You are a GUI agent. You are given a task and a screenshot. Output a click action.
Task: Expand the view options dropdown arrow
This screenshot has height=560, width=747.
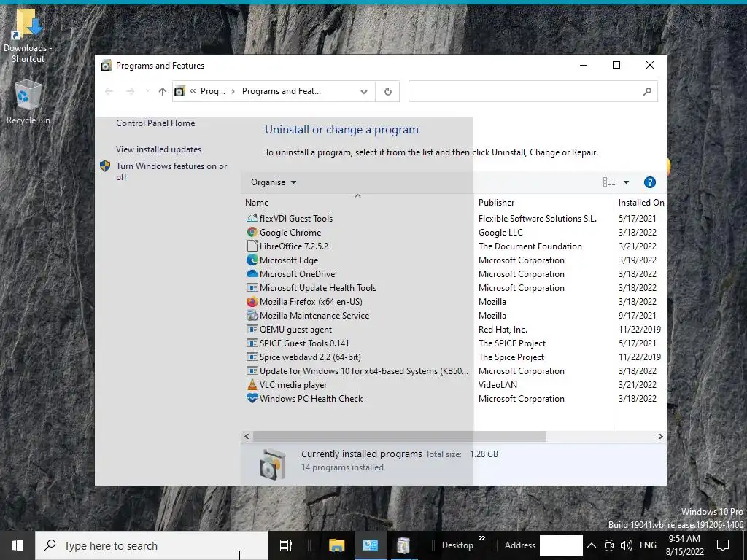(x=626, y=182)
